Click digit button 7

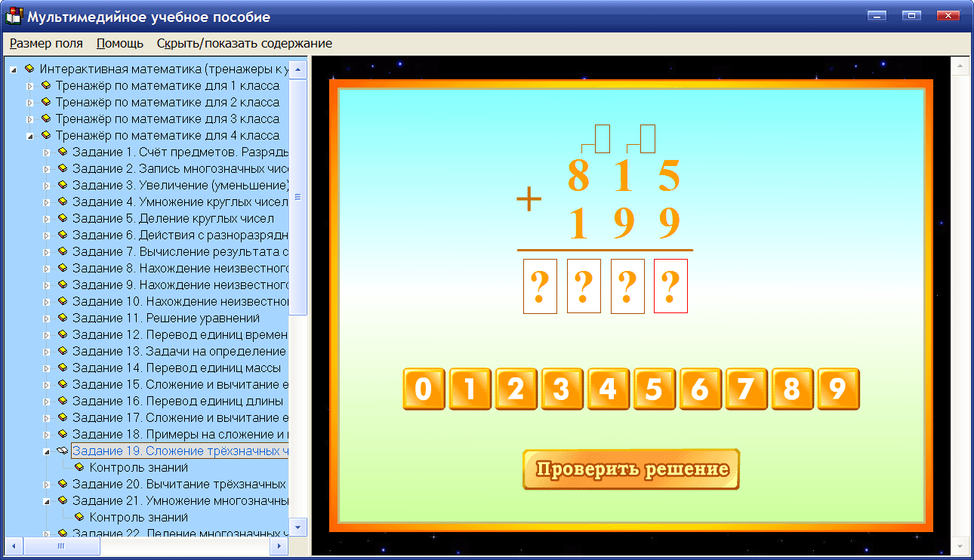tap(746, 389)
